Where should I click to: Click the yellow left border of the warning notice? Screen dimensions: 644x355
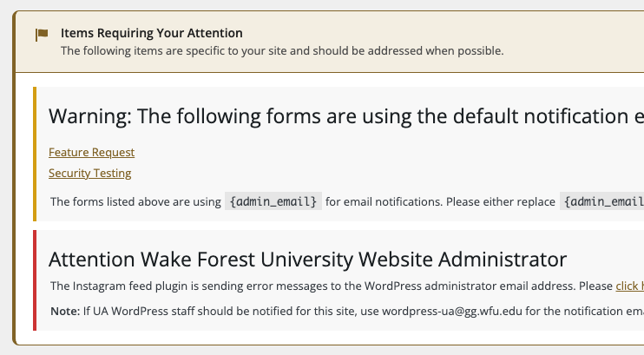[x=35, y=154]
